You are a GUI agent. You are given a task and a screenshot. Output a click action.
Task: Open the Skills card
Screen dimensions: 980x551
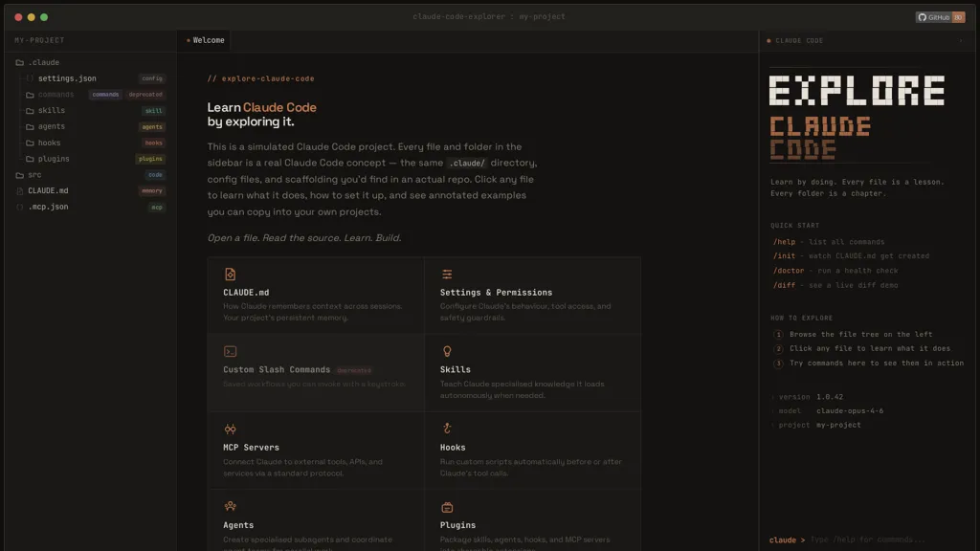click(x=532, y=373)
